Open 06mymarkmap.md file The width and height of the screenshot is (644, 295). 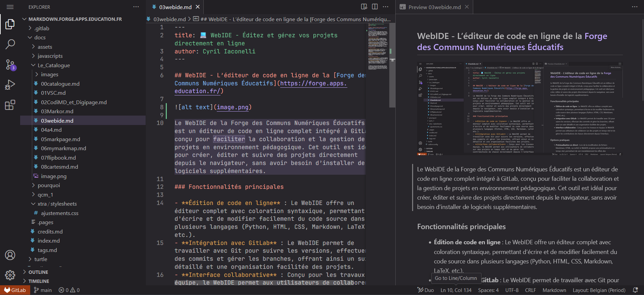click(63, 148)
